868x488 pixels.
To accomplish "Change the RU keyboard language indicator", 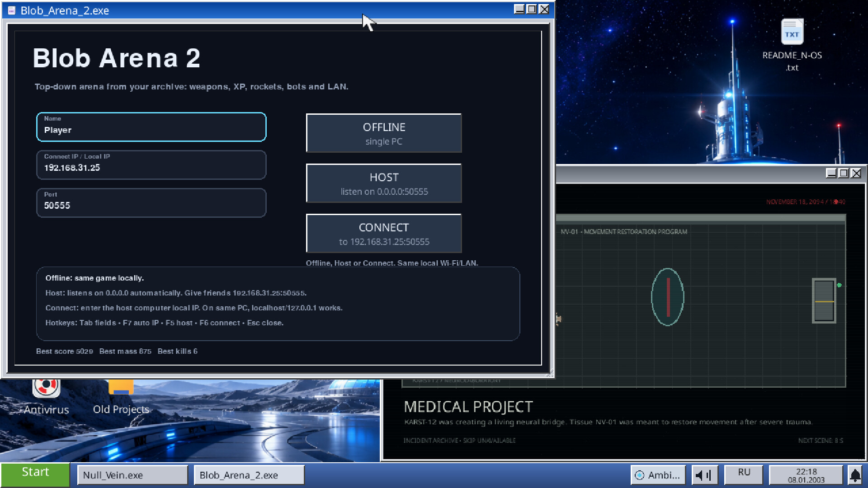I will 744,475.
